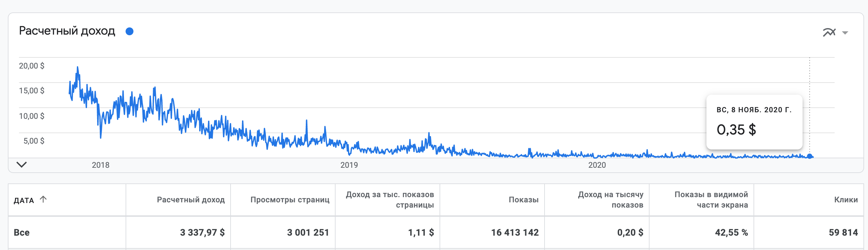Click the 2018 label on the timeline axis
The image size is (868, 250).
pos(100,165)
